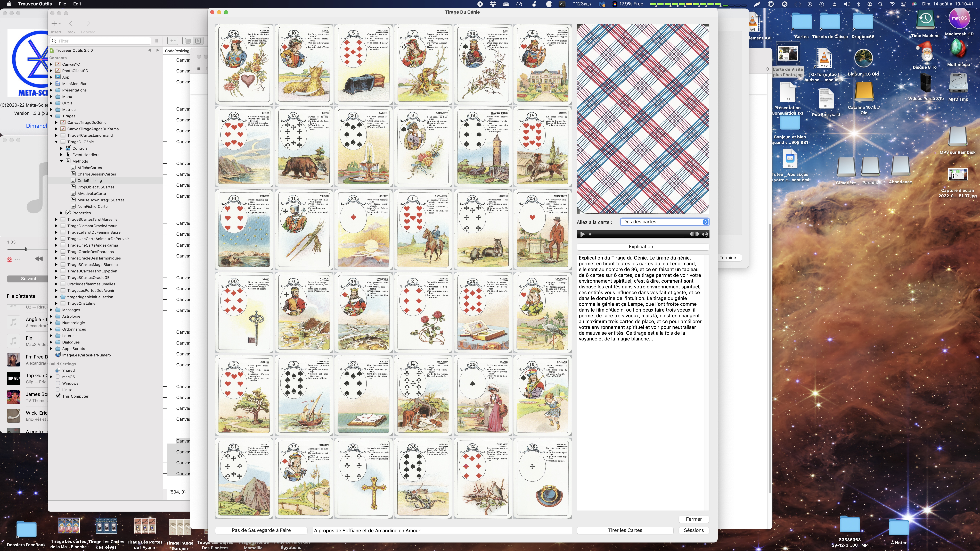Click the add-item plus button in the code editor toolbar
The width and height of the screenshot is (980, 551).
pos(172,41)
